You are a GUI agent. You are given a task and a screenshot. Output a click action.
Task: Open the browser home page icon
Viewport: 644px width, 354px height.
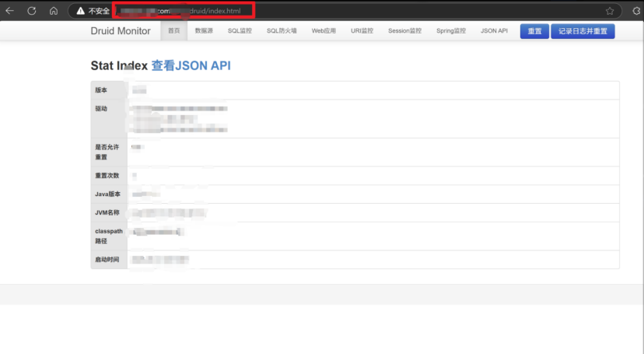[x=54, y=11]
